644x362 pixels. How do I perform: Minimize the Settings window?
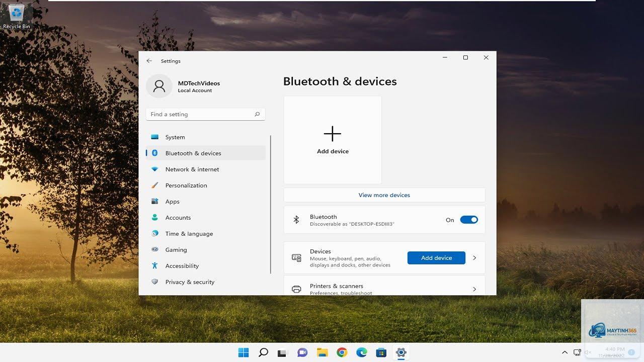coord(445,58)
